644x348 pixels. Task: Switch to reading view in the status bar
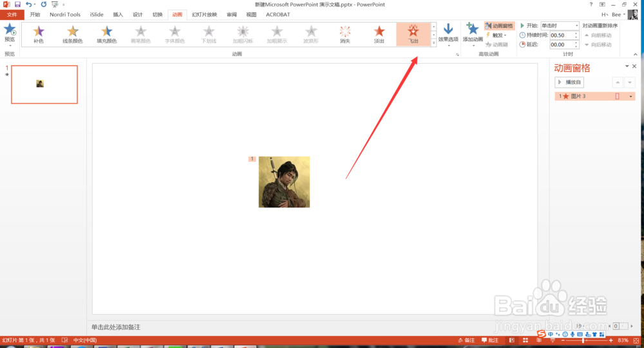click(x=539, y=340)
